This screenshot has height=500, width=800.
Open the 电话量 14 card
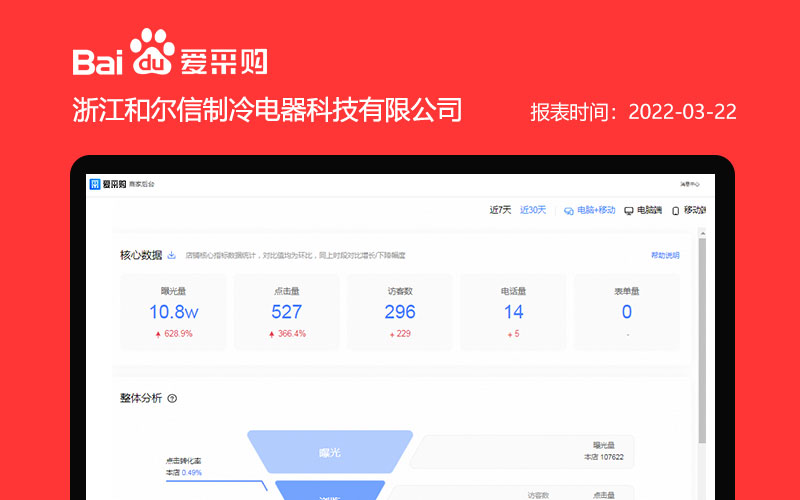pos(513,312)
